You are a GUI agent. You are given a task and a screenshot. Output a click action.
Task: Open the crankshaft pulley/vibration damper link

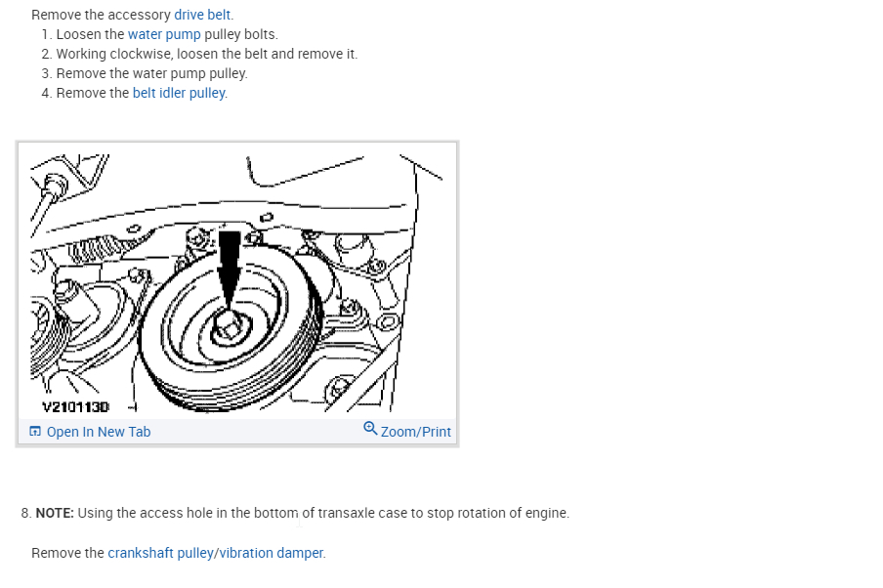tap(215, 553)
